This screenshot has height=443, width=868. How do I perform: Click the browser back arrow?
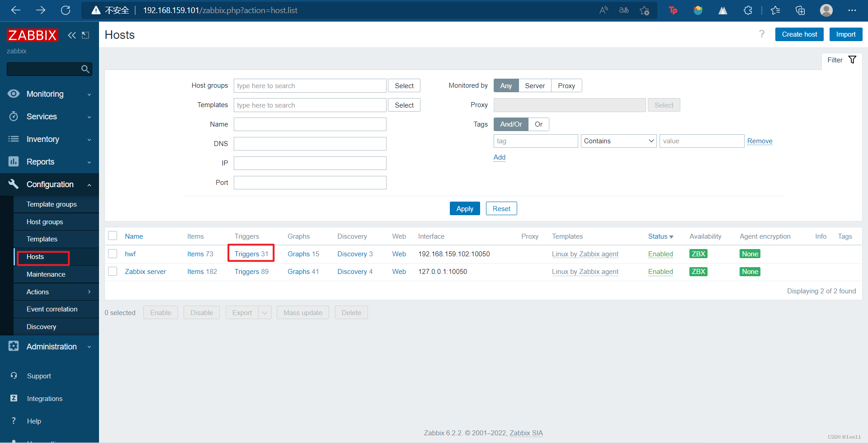pyautogui.click(x=16, y=10)
